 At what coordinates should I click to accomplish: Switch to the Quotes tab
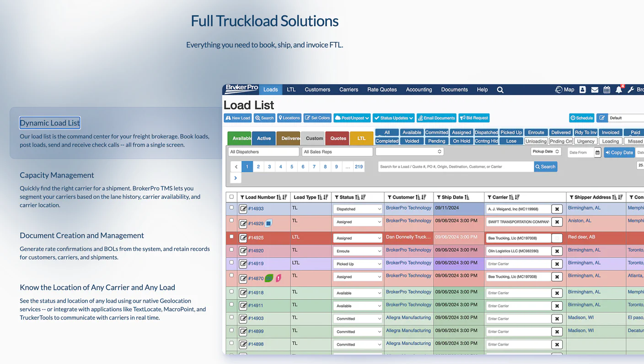337,138
